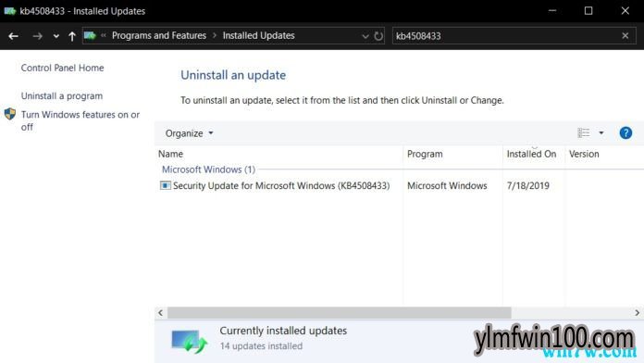Open help with the question mark icon
The width and height of the screenshot is (644, 363).
[x=625, y=132]
